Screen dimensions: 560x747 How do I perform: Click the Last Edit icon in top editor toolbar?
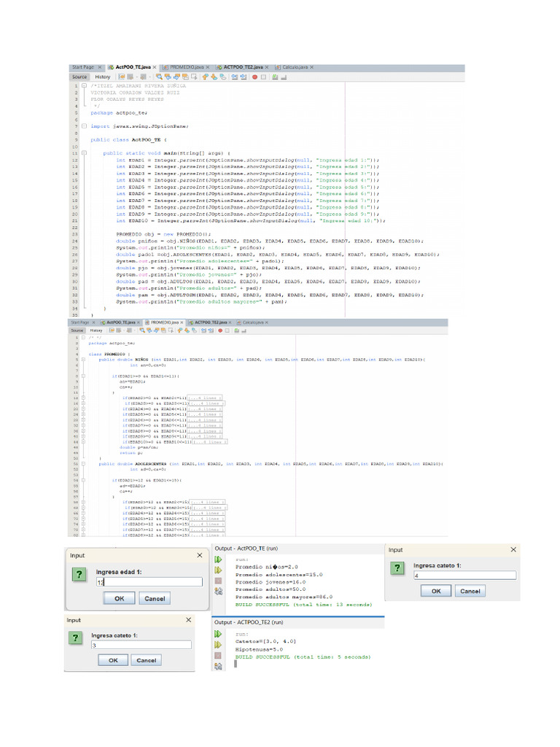120,76
